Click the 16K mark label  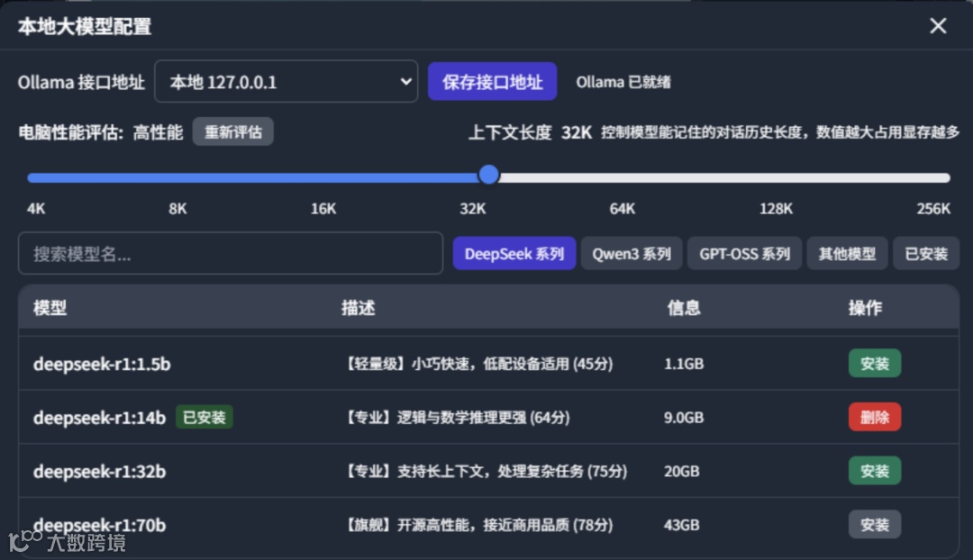[x=323, y=208]
